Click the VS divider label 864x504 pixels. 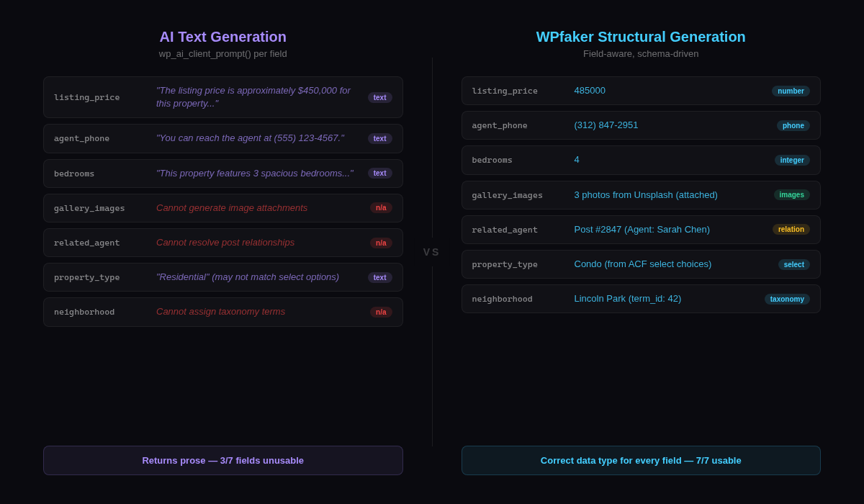tap(431, 252)
